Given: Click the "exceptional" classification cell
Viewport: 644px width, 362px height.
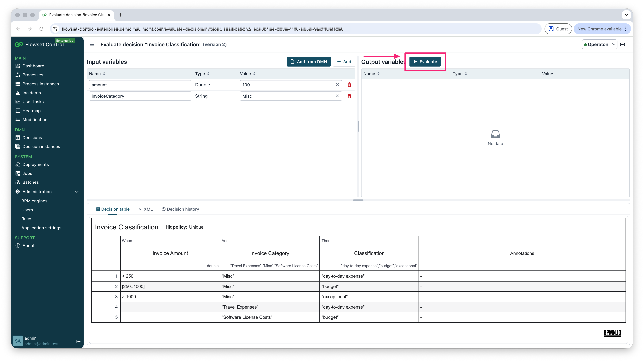Looking at the screenshot, I should point(369,297).
